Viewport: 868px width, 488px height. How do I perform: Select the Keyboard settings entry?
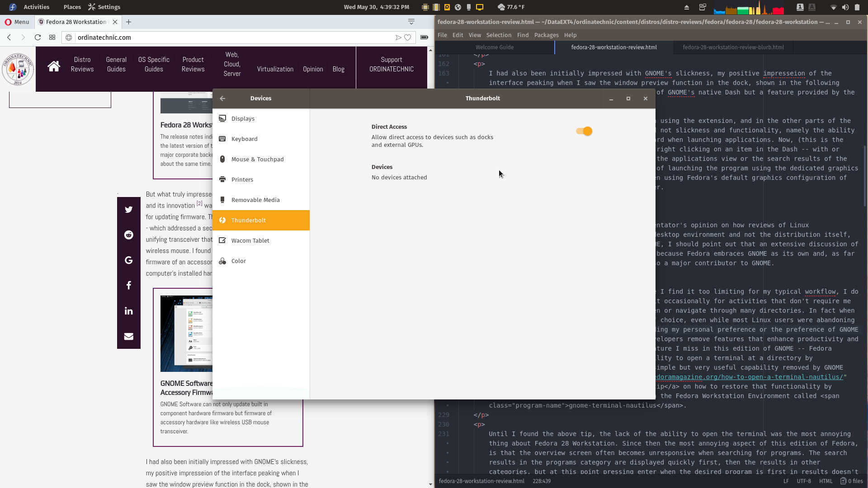coord(261,139)
